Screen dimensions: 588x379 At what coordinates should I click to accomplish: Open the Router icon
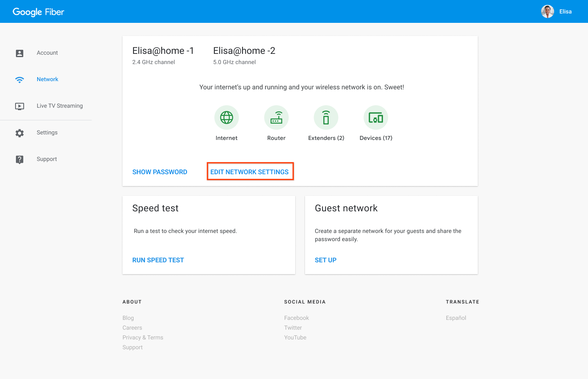pyautogui.click(x=276, y=117)
